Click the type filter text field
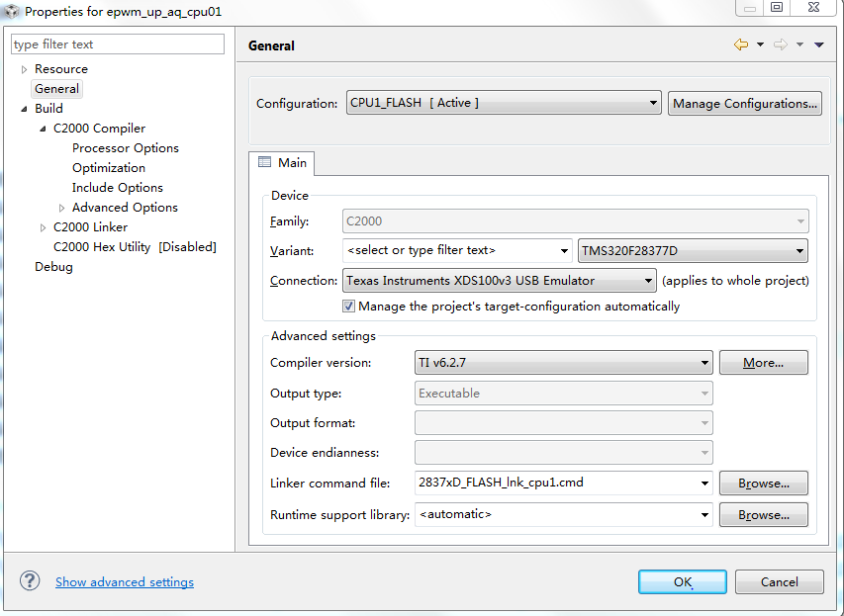Screen dimensions: 844x616 pyautogui.click(x=118, y=44)
